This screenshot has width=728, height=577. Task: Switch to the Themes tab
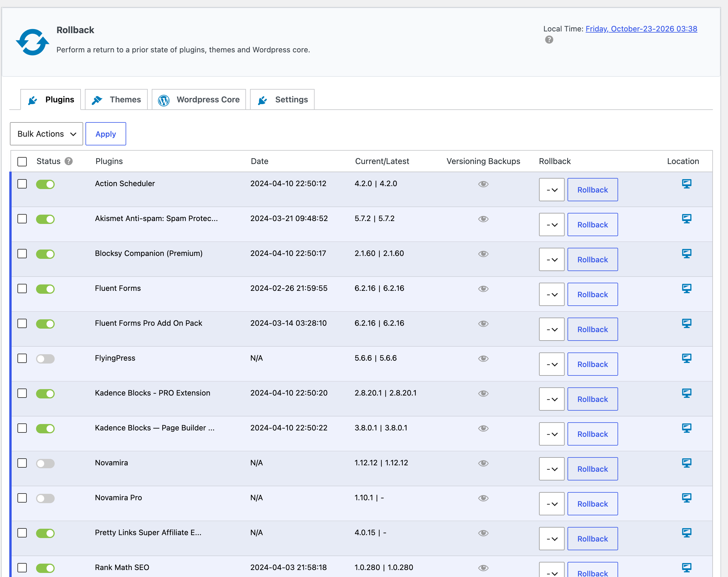[x=116, y=100]
